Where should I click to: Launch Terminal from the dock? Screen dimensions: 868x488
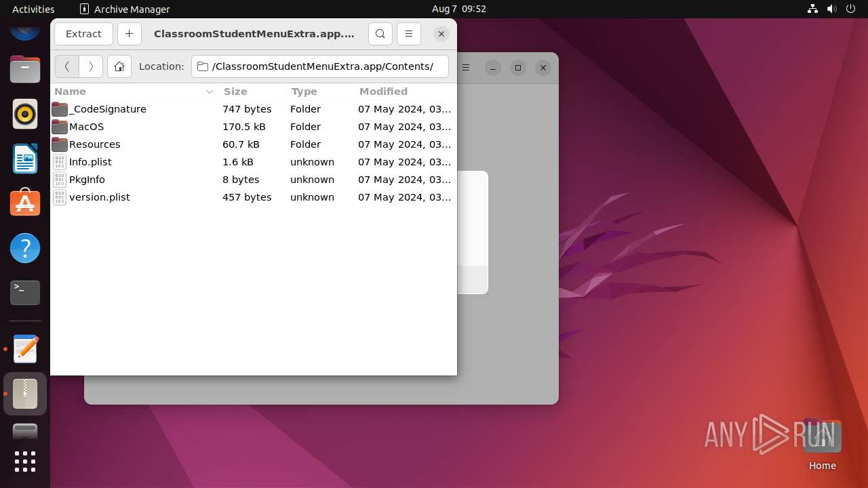pos(25,293)
